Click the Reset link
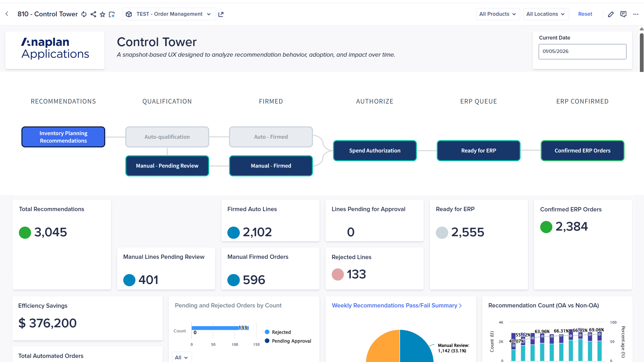Screen dimensions: 644x362 click(x=585, y=14)
